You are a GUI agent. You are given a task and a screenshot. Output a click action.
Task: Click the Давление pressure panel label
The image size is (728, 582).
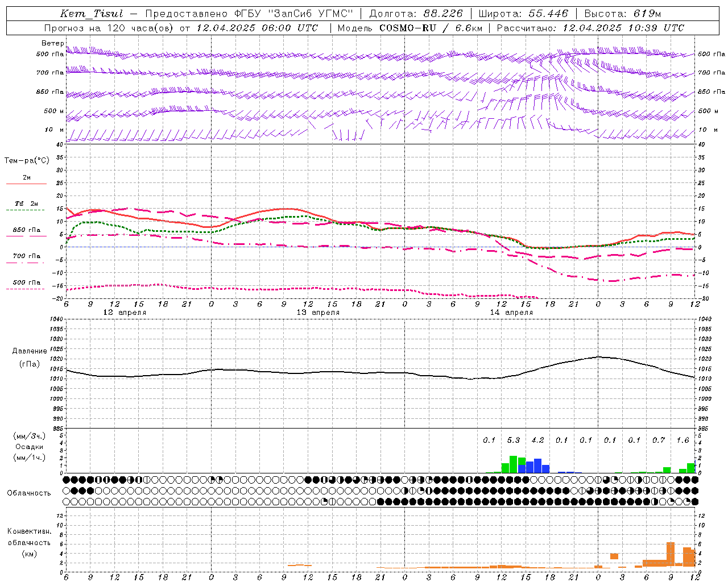click(30, 351)
